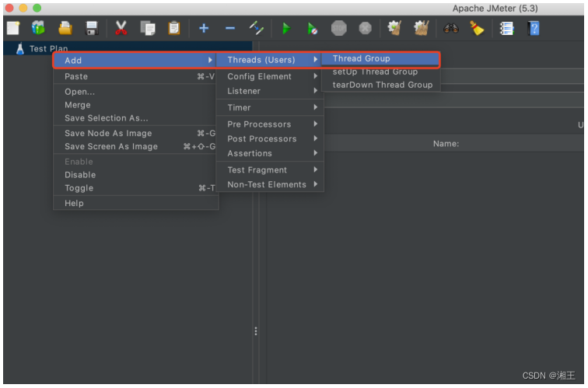Expand the Non-Test Elements submenu

[270, 184]
